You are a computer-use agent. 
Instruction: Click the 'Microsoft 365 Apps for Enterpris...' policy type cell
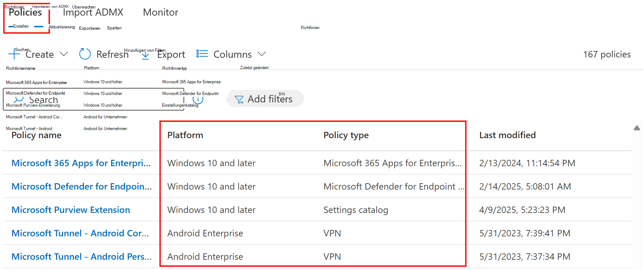click(x=392, y=163)
